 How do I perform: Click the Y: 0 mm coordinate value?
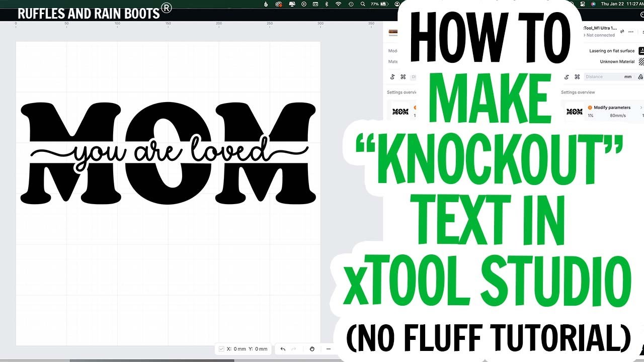258,349
